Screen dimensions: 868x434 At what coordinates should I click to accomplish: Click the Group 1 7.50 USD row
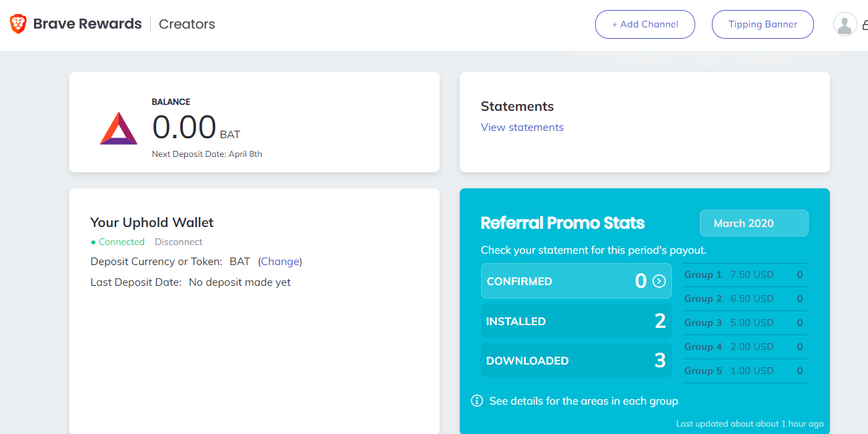pyautogui.click(x=744, y=274)
